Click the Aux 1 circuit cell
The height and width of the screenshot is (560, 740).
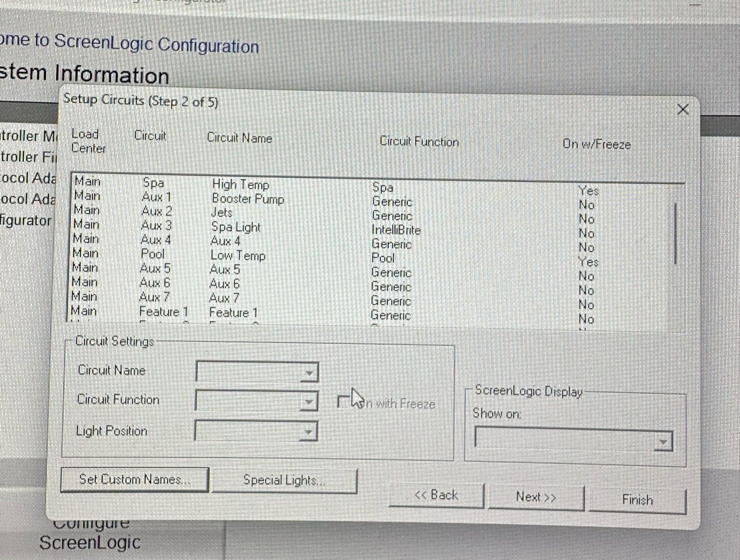click(x=157, y=197)
